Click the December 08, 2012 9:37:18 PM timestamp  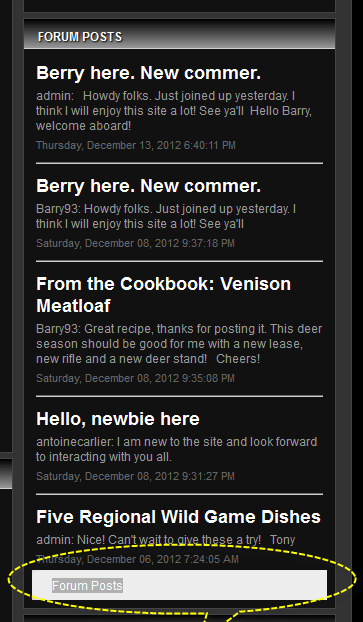pyautogui.click(x=135, y=243)
